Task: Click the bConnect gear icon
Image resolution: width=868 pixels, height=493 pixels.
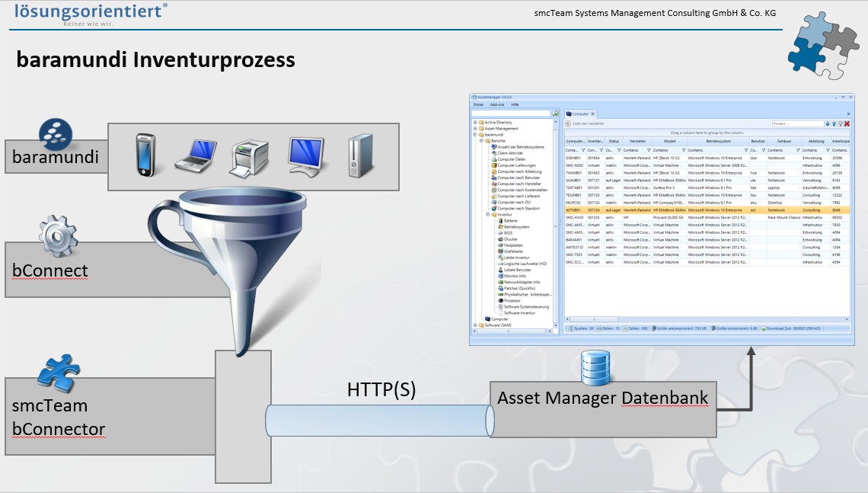Action: click(x=58, y=236)
